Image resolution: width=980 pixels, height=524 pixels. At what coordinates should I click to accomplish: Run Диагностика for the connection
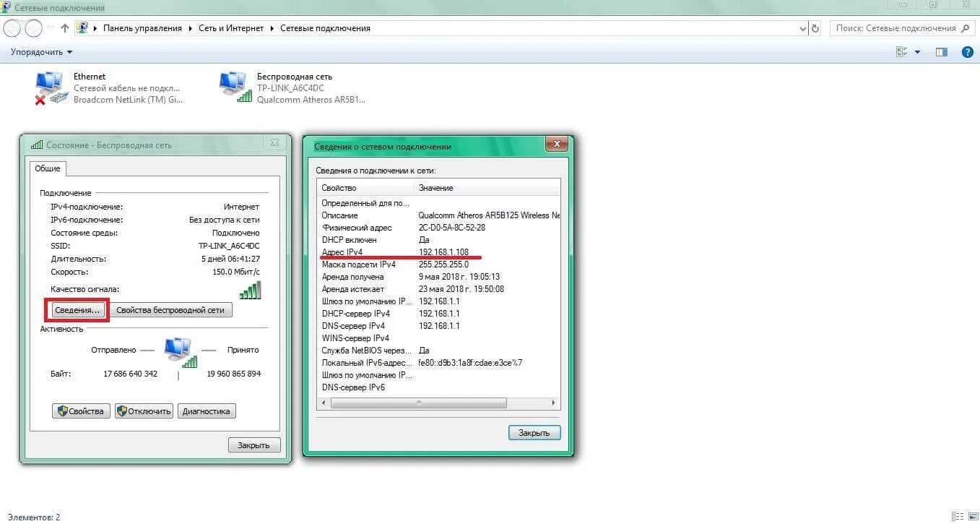click(x=207, y=411)
